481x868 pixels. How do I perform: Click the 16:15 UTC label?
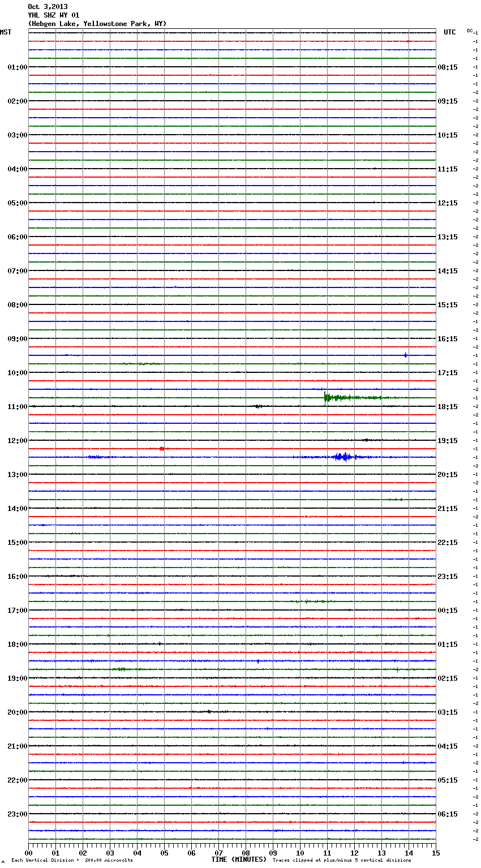pyautogui.click(x=448, y=339)
